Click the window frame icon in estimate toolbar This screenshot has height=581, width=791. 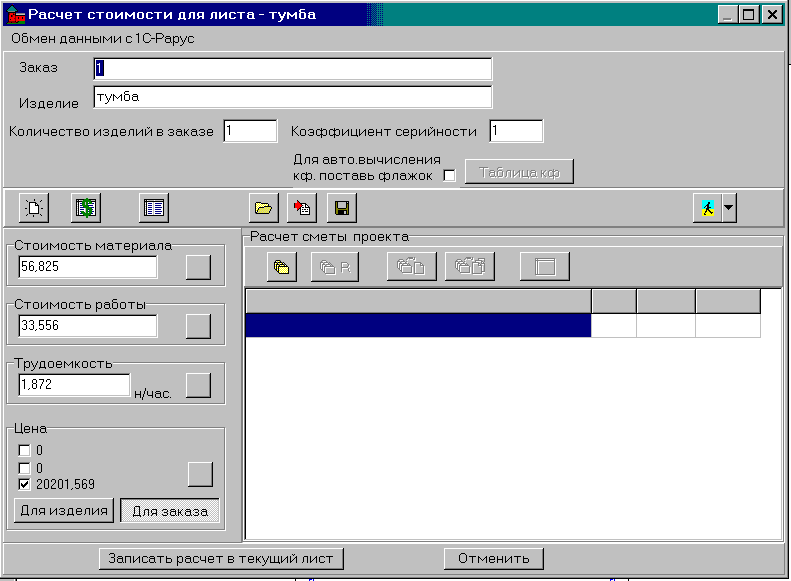tap(545, 267)
